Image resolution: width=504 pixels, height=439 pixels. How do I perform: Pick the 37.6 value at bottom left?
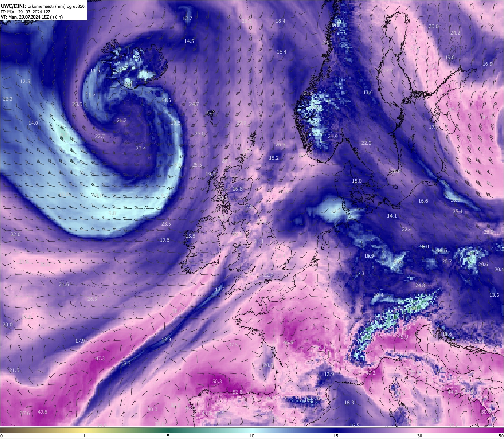25,413
